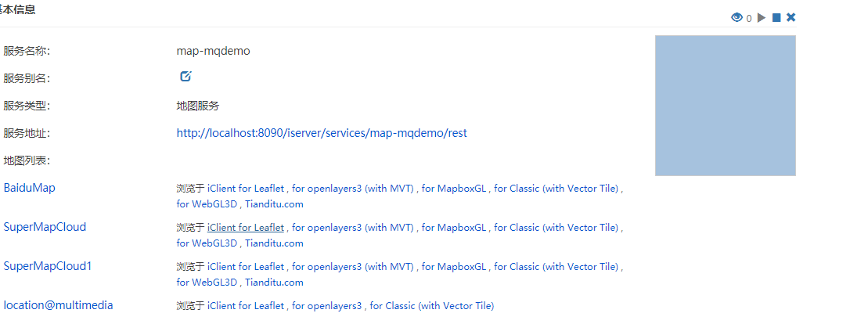Open Tianditu.com link for SuperMapCloud1
This screenshot has height=324, width=868.
point(274,282)
